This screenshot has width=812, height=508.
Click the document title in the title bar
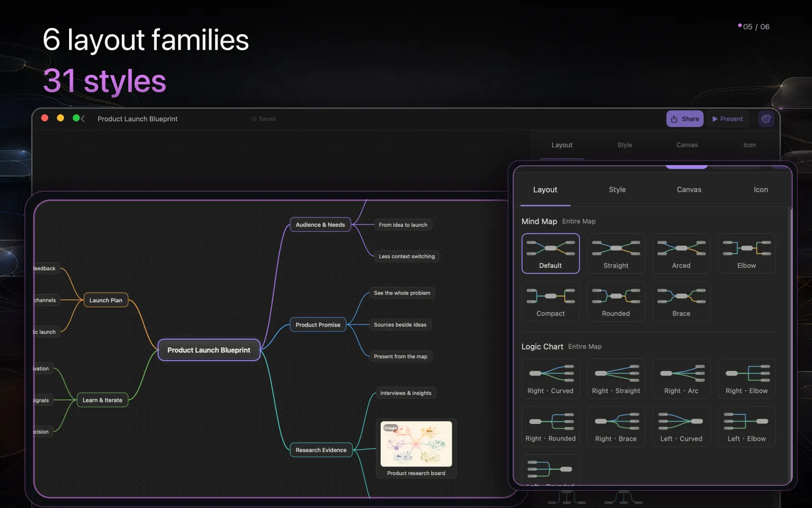[138, 119]
